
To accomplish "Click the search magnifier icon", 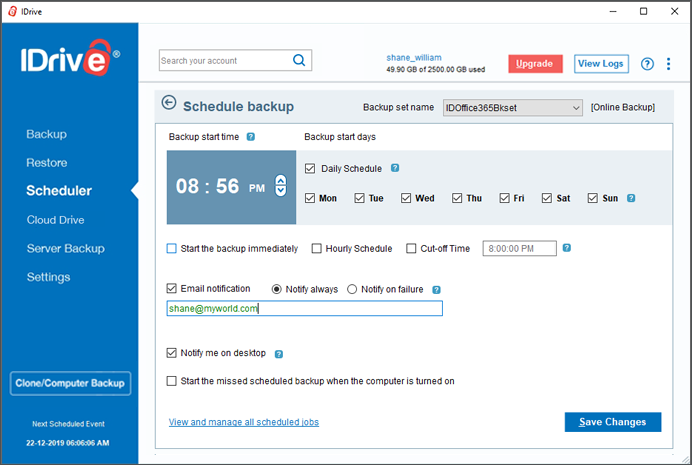I will click(299, 60).
